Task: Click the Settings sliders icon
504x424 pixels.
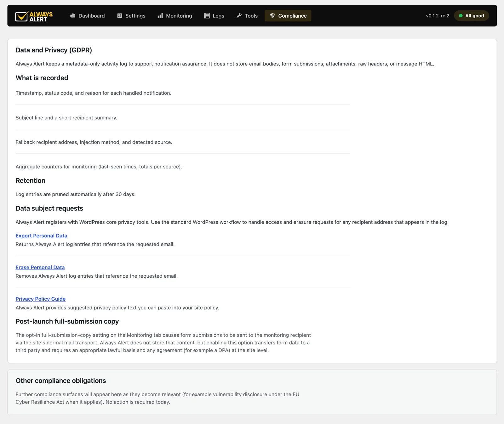Action: coord(120,16)
